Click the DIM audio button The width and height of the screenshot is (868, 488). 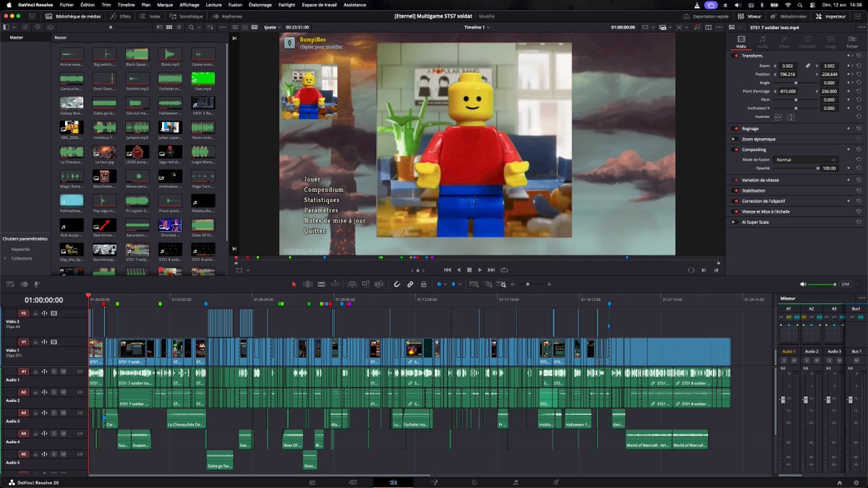[x=845, y=284]
